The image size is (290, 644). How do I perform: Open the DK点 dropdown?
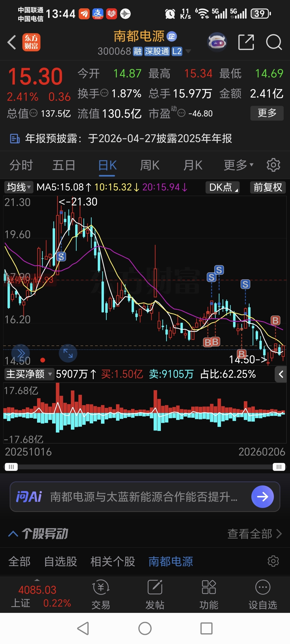(x=223, y=187)
